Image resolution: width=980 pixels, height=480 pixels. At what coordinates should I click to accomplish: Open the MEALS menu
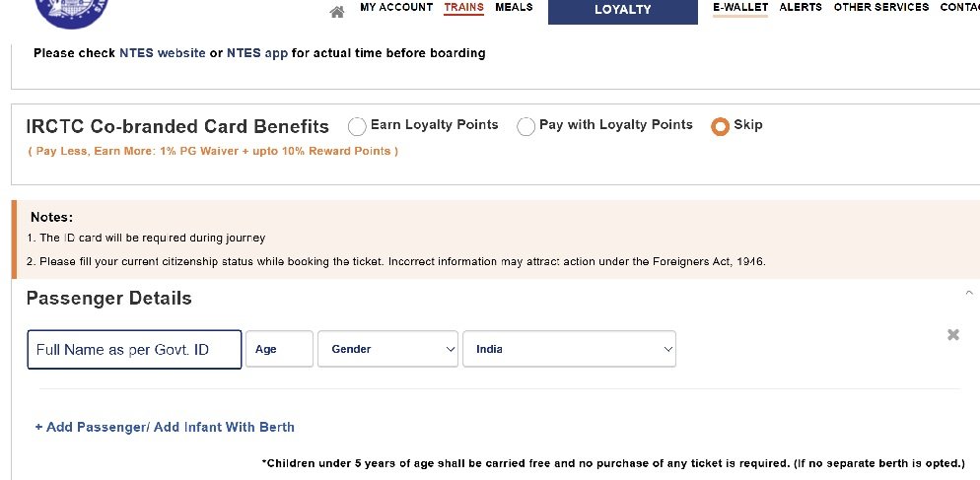514,8
